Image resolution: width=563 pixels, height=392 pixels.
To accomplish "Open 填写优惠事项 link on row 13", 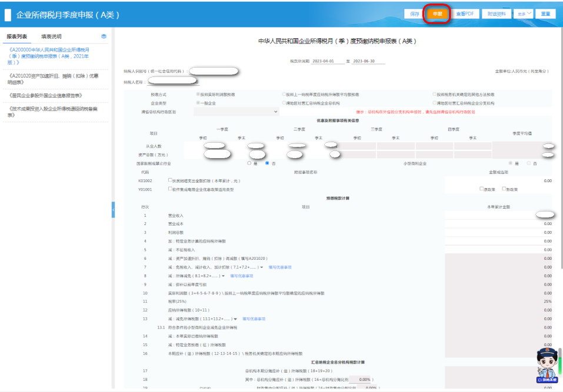I will coord(254,319).
